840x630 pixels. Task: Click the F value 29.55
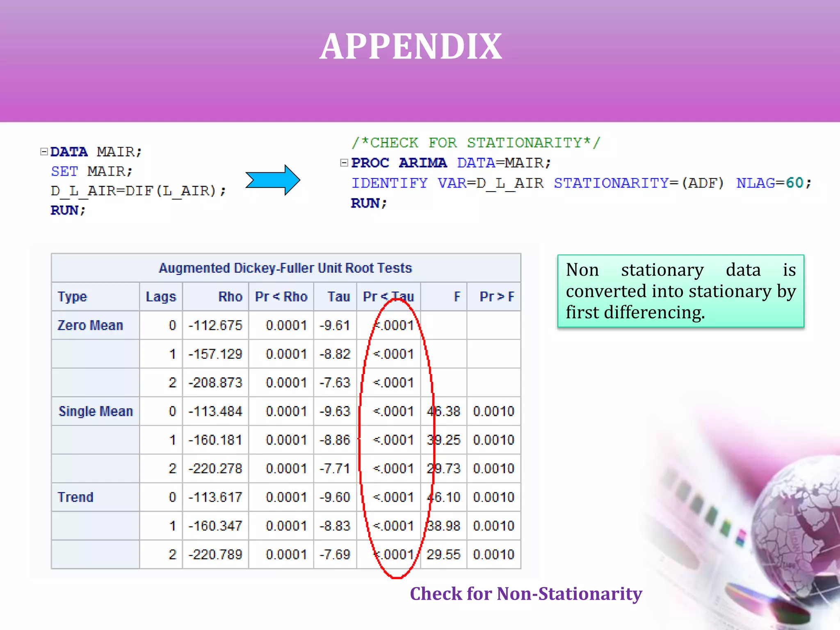point(443,555)
